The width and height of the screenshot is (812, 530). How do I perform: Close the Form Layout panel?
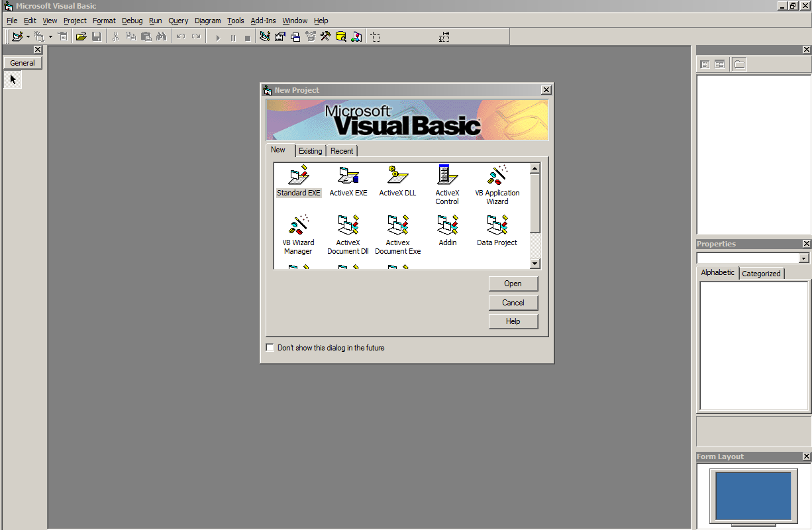pyautogui.click(x=806, y=456)
